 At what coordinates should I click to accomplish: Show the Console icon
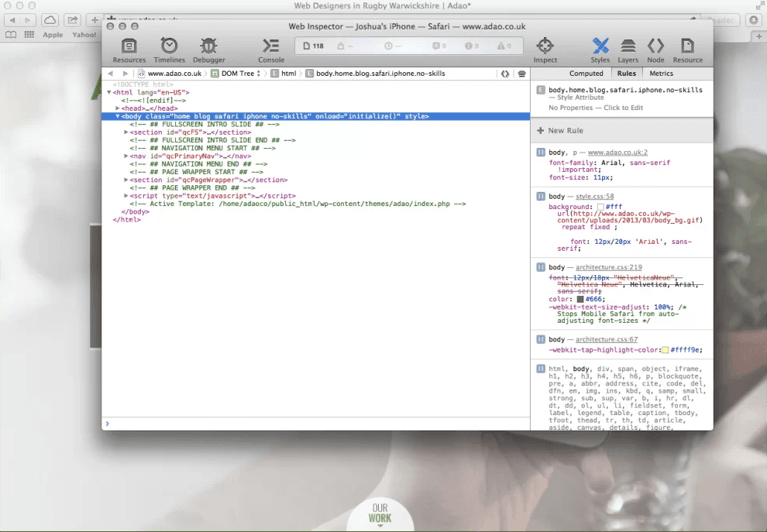[270, 46]
